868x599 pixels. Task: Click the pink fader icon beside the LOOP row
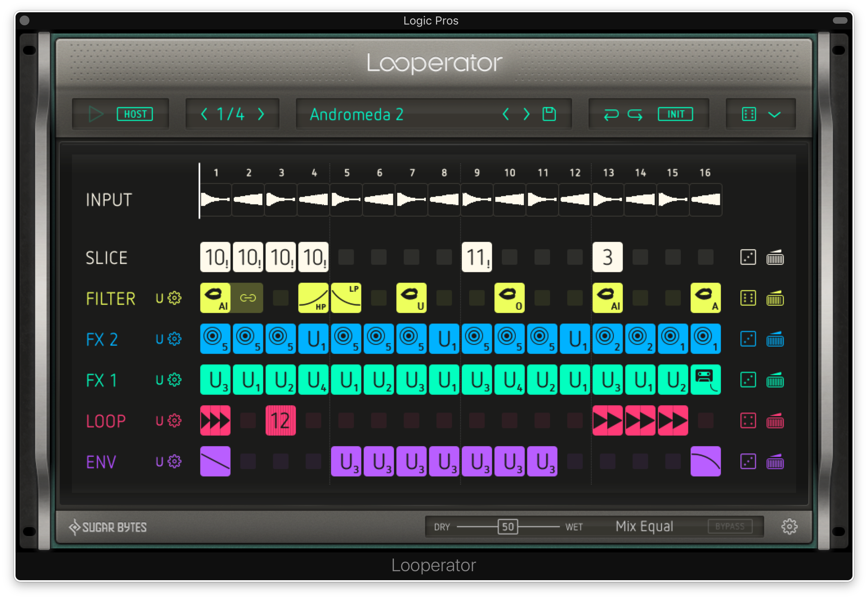coord(776,421)
